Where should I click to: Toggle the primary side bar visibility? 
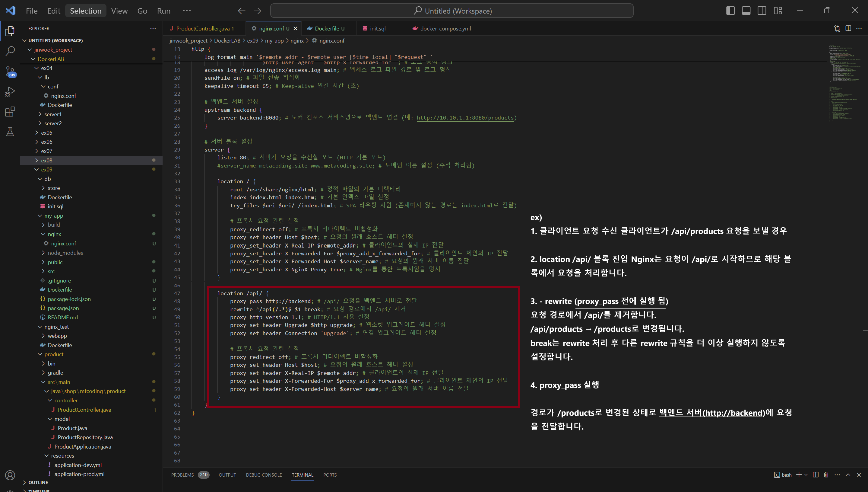point(730,11)
